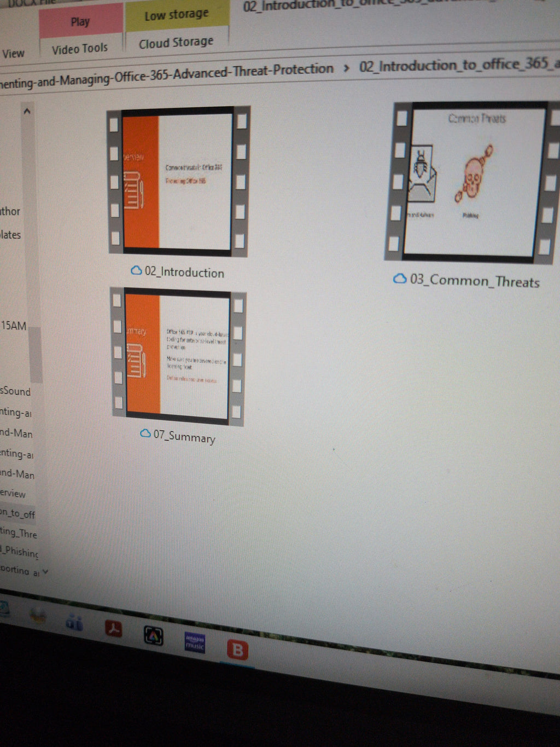
Task: Open Adobe Acrobat from the taskbar
Action: [x=114, y=630]
